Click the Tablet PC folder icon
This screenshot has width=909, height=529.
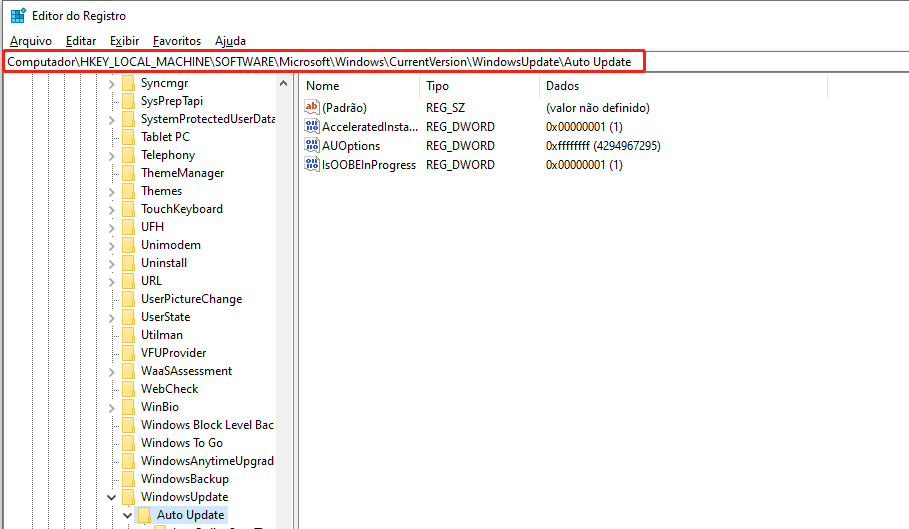click(x=129, y=137)
